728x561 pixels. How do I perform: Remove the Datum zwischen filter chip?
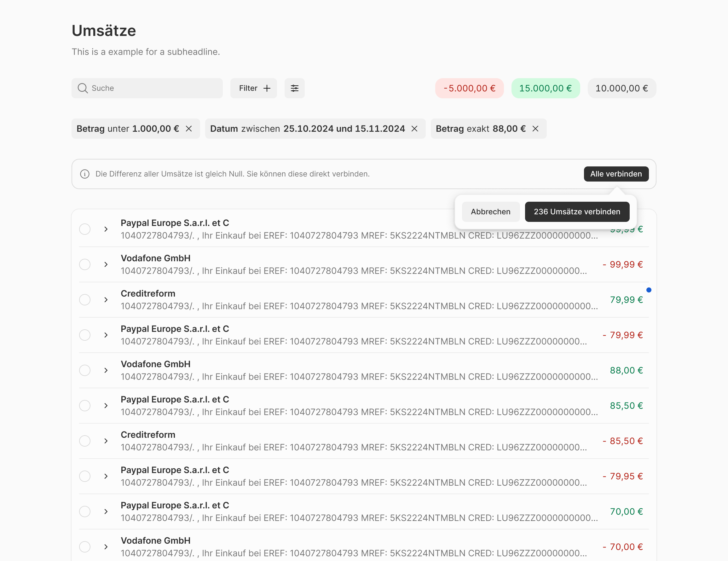pyautogui.click(x=414, y=129)
